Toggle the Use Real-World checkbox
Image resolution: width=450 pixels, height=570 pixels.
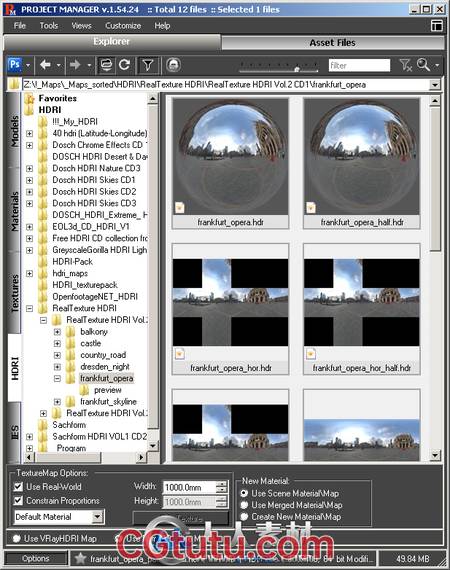[18, 487]
